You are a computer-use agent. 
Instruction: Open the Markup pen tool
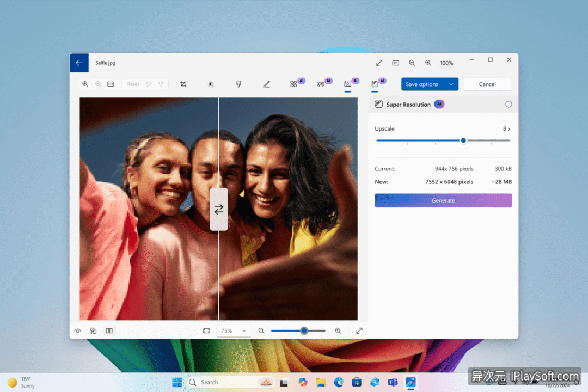pos(266,84)
